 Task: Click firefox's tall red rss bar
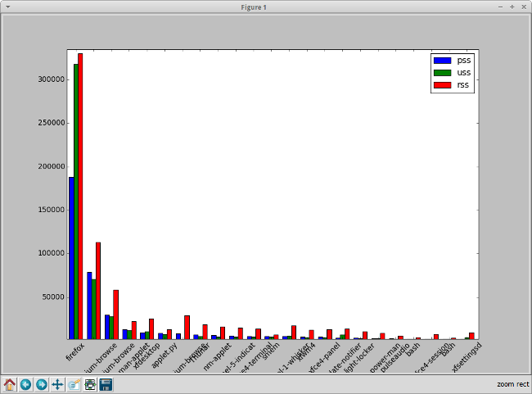click(x=80, y=197)
